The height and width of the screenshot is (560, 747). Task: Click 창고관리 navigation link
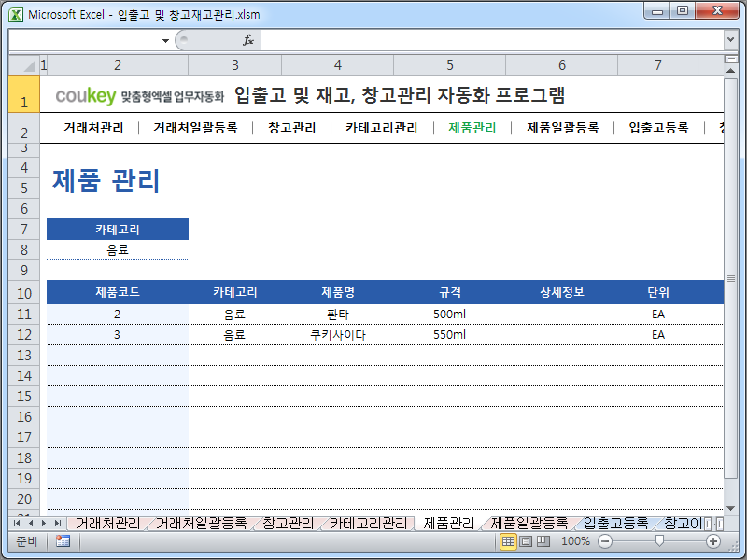pos(291,128)
